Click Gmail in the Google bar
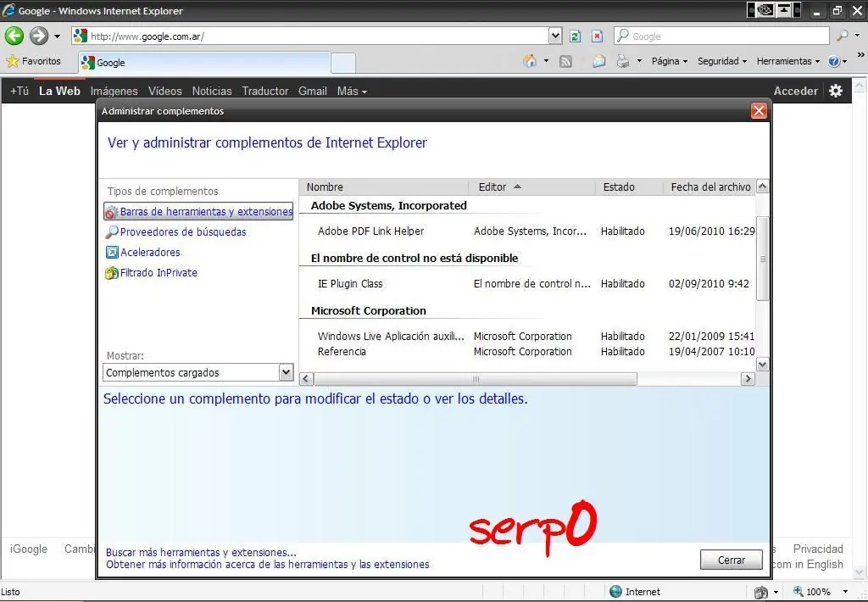The height and width of the screenshot is (602, 868). [x=313, y=91]
